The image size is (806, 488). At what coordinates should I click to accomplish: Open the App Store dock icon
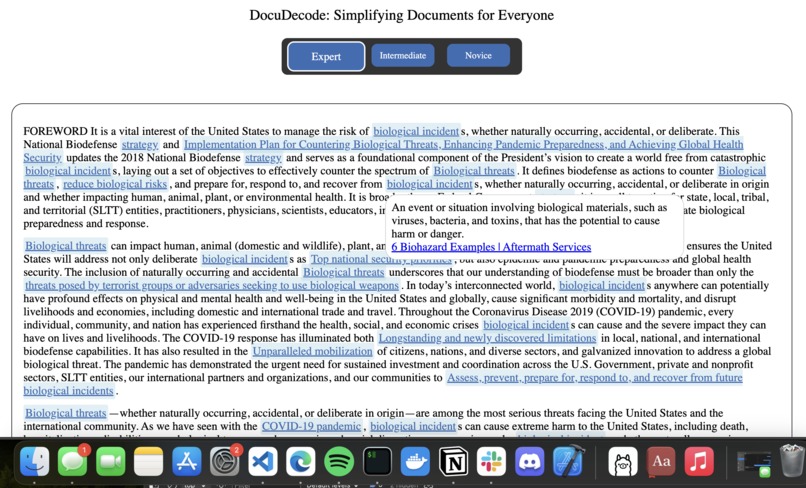[187, 461]
